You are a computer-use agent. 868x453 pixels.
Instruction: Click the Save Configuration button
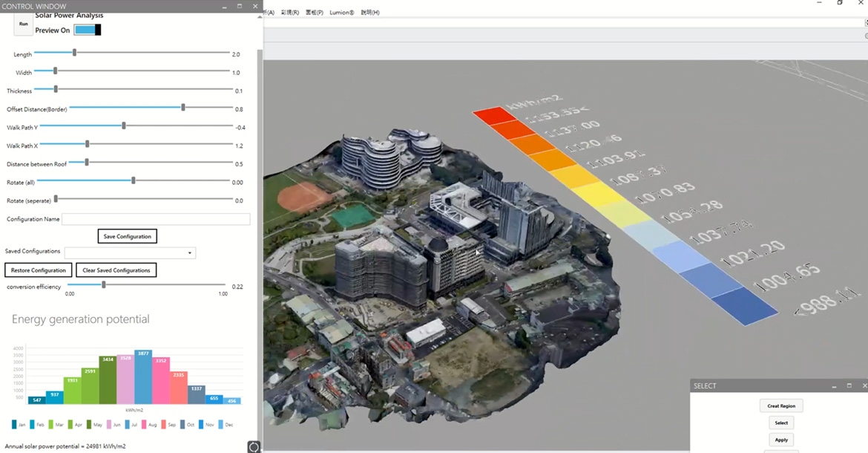click(128, 236)
